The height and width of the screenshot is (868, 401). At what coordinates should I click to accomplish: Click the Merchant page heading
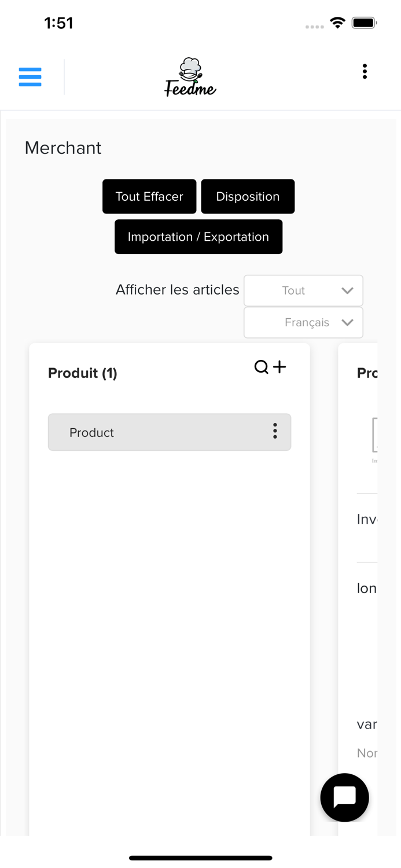(63, 148)
